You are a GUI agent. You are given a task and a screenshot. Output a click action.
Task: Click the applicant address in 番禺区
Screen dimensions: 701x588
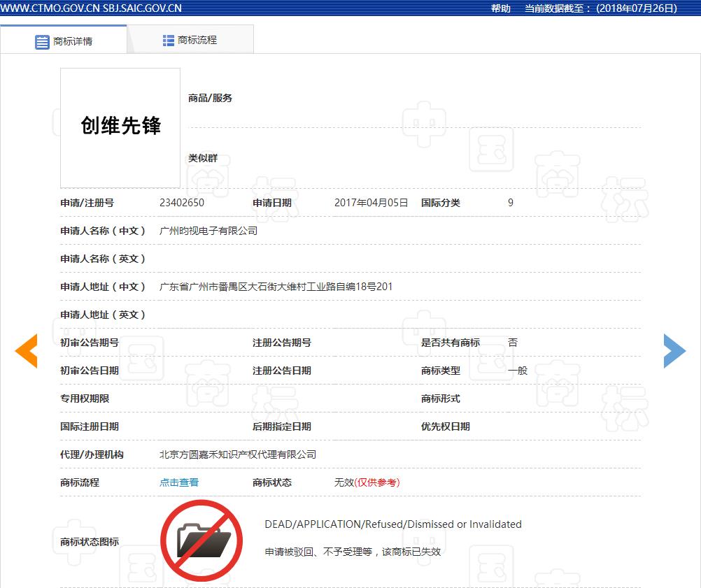pos(276,287)
